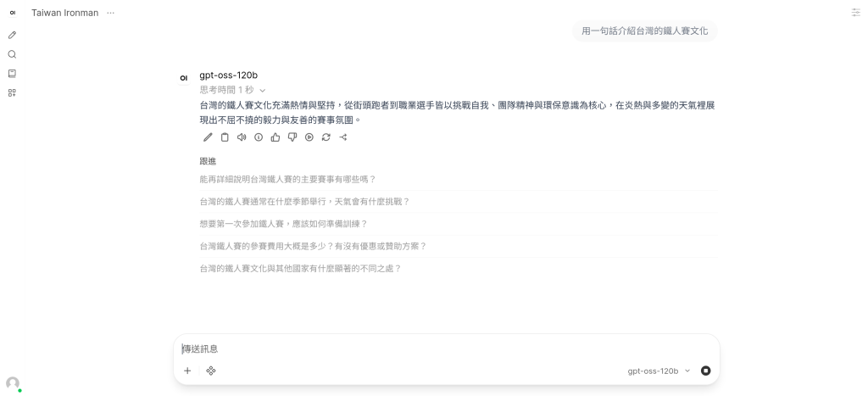Click the gpt-oss-120b model name above the response
This screenshot has height=396, width=868.
228,75
